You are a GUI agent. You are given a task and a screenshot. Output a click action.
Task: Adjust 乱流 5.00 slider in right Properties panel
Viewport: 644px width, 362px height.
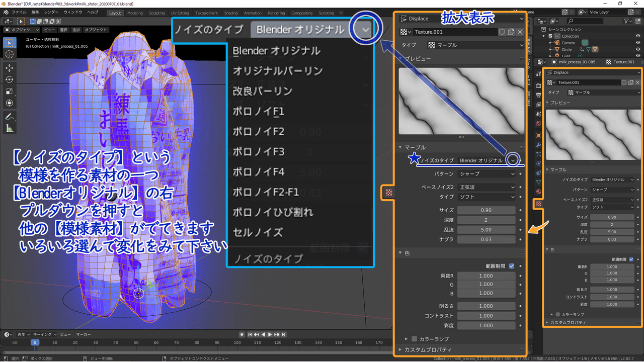coord(611,232)
